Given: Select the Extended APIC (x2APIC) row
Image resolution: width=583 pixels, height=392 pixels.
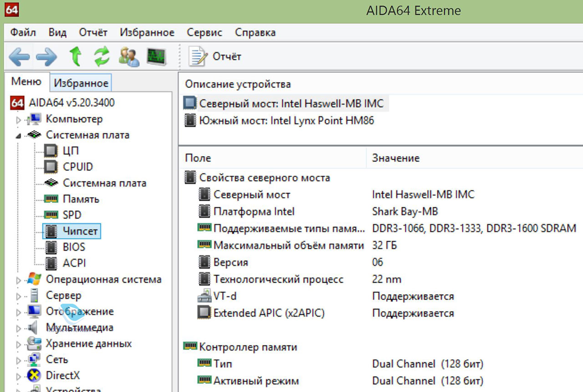Looking at the screenshot, I should pyautogui.click(x=269, y=313).
